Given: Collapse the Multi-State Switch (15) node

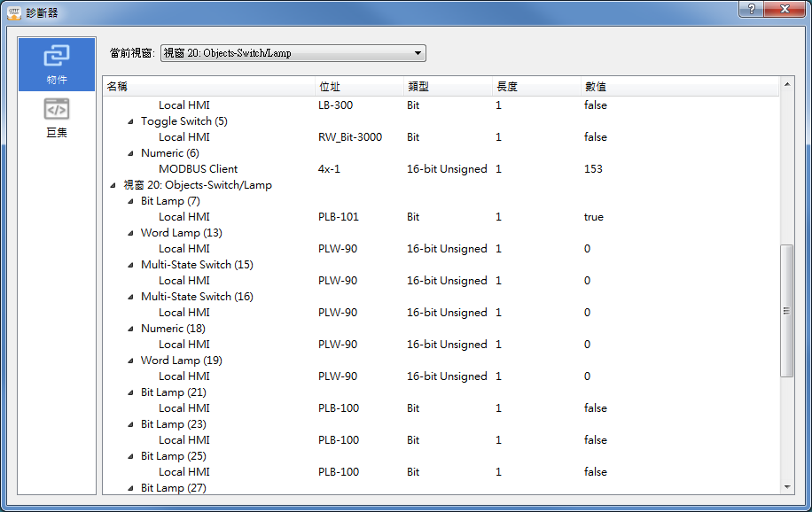Looking at the screenshot, I should pos(130,265).
